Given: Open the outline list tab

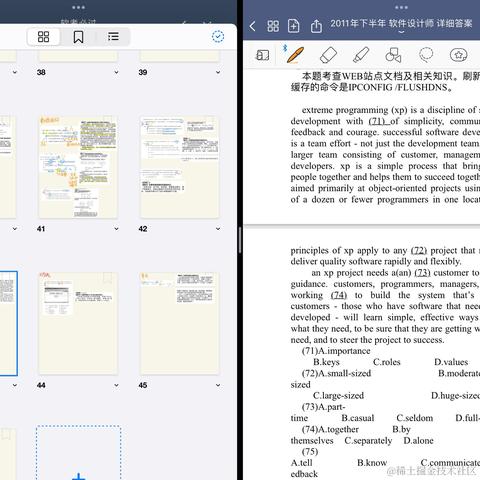Looking at the screenshot, I should [x=113, y=36].
